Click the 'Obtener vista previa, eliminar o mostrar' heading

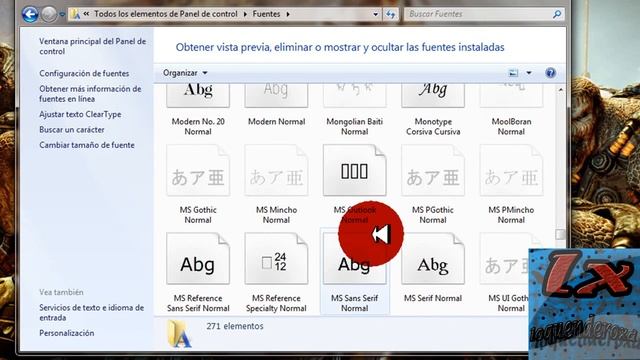coord(340,47)
